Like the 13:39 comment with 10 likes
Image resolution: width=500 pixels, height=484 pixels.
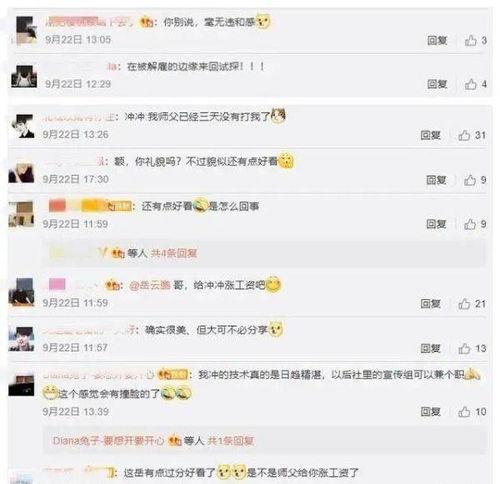click(x=464, y=412)
